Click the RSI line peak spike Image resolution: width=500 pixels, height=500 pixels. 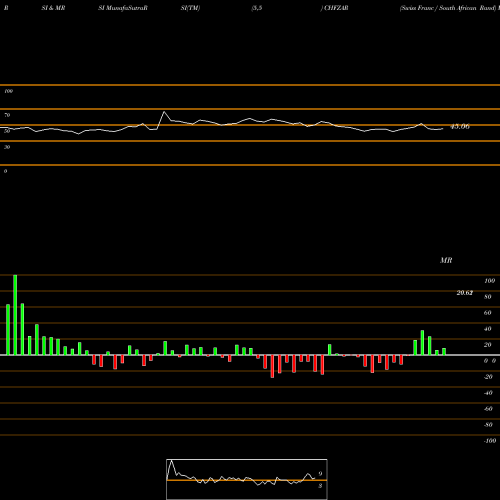164,112
